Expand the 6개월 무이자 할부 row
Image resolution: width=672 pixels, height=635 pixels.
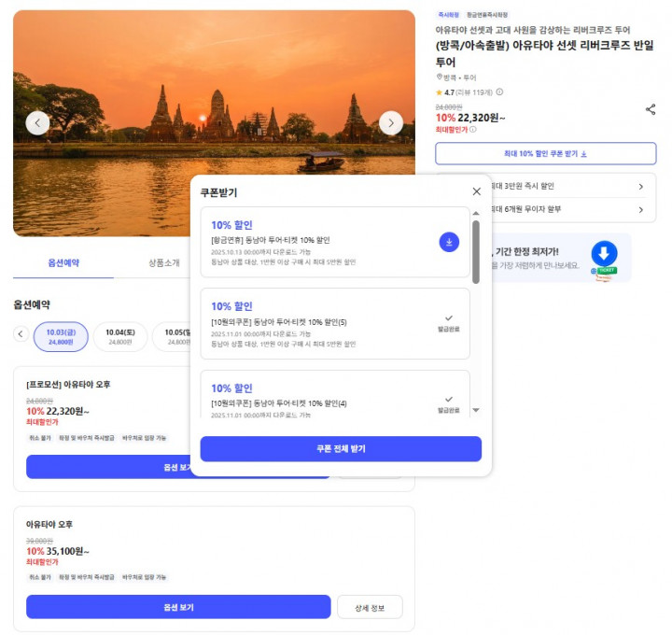coord(640,209)
